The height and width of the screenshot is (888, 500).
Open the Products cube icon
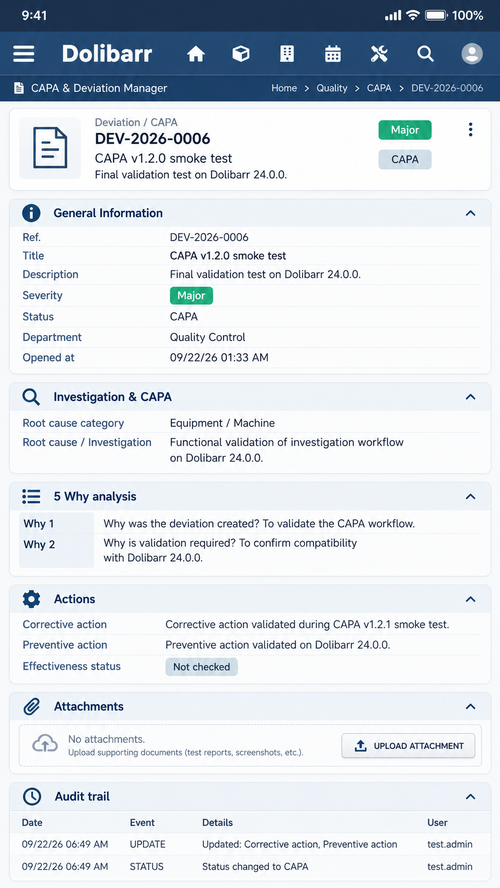pyautogui.click(x=241, y=54)
